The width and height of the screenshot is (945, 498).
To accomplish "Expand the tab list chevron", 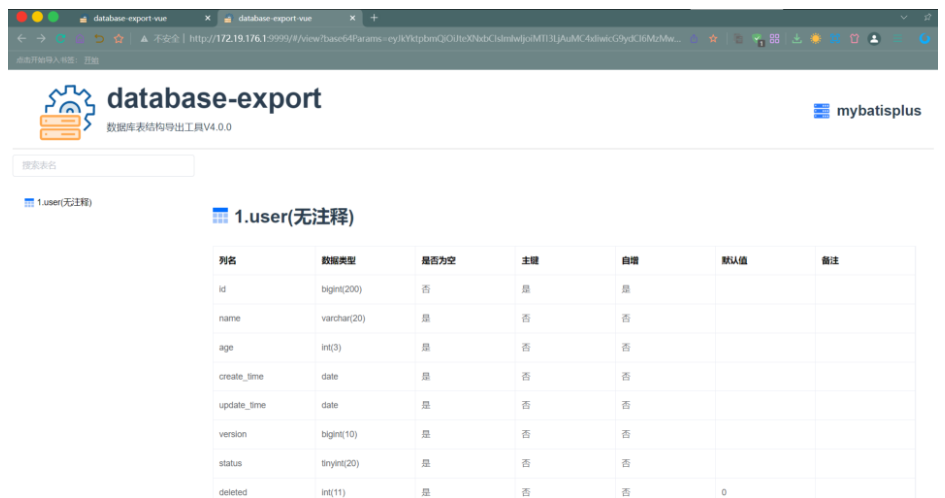I will coord(903,17).
